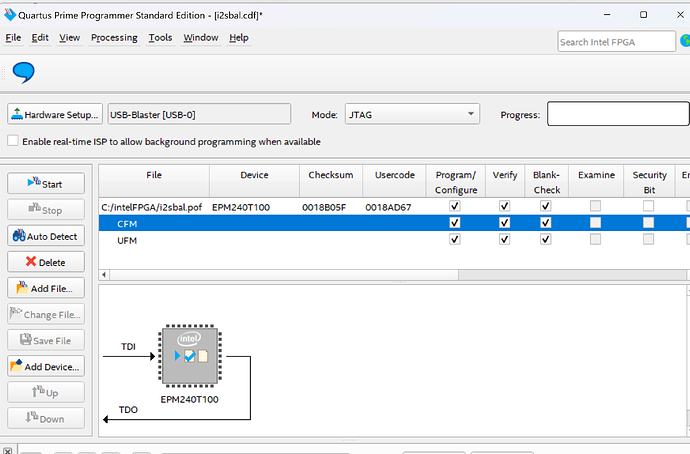The width and height of the screenshot is (690, 454).
Task: Open the Edit menu
Action: click(40, 38)
